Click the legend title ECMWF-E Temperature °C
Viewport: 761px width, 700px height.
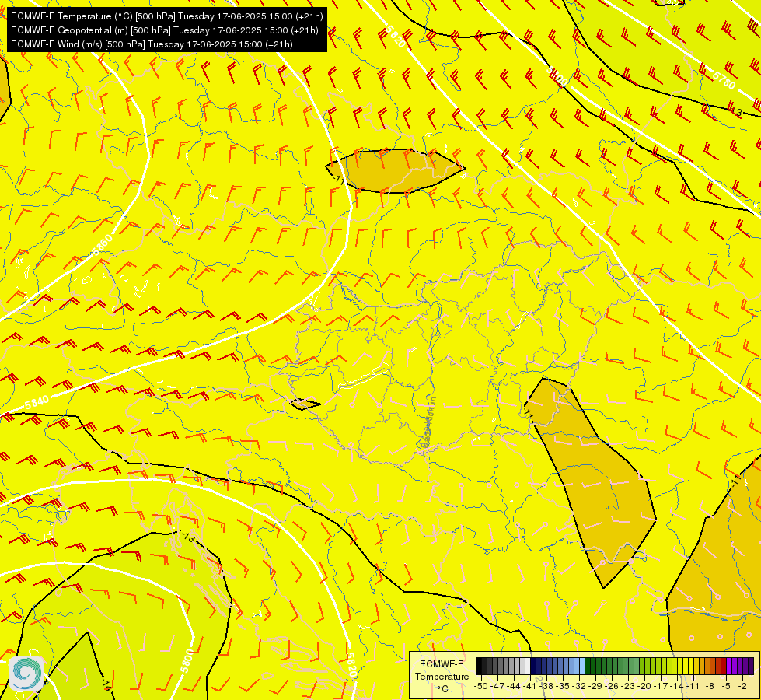pos(442,676)
